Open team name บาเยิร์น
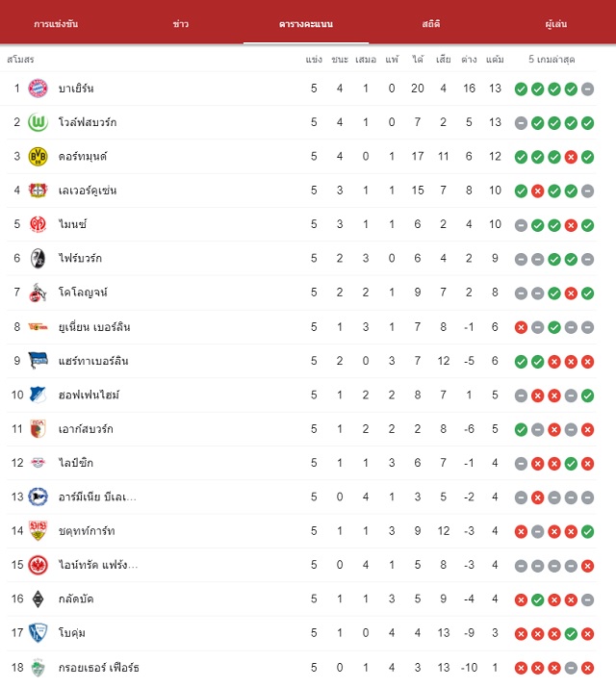This screenshot has width=616, height=688. pyautogui.click(x=76, y=89)
